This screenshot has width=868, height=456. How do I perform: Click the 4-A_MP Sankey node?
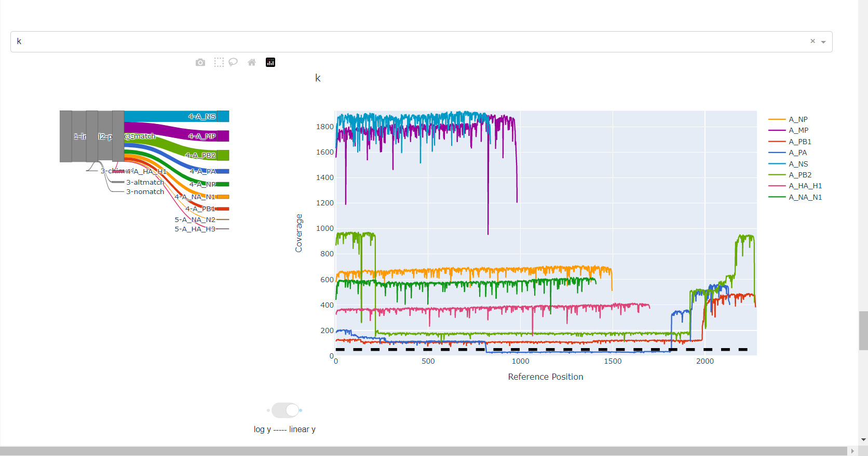pos(222,136)
